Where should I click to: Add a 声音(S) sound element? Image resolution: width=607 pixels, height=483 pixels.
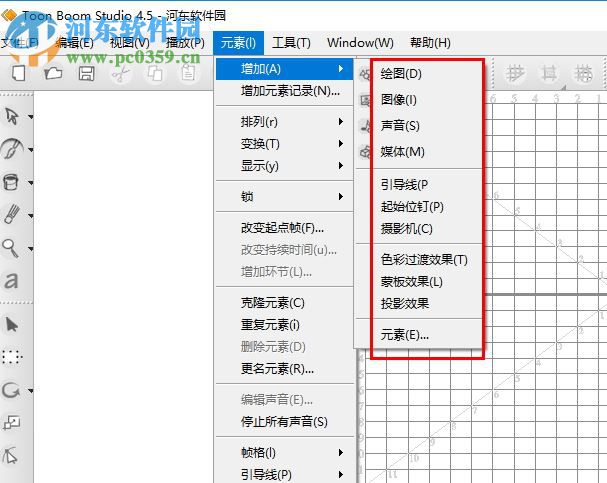[418, 126]
